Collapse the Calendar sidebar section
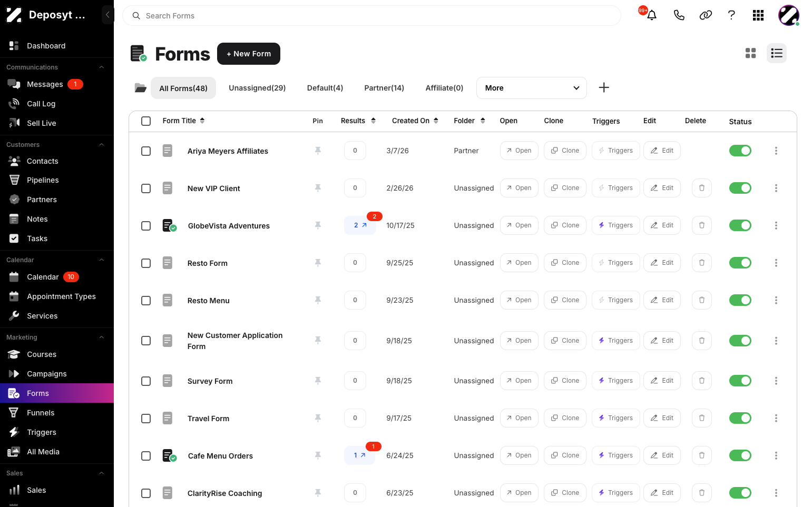Screen dimensions: 812x507 coord(102,260)
